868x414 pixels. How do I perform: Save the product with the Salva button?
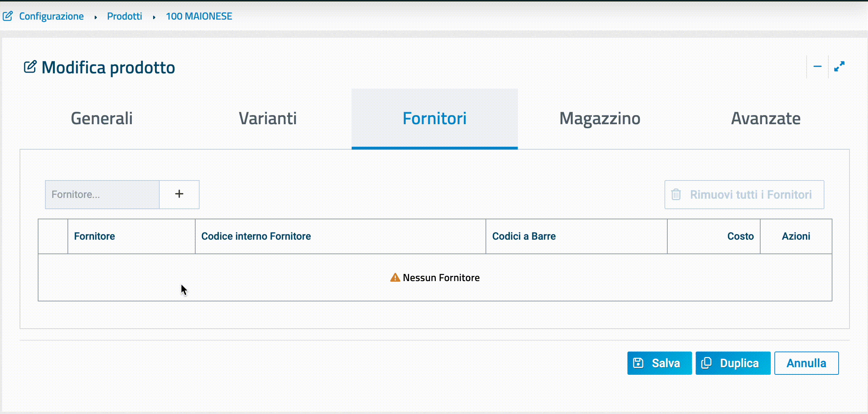point(660,363)
